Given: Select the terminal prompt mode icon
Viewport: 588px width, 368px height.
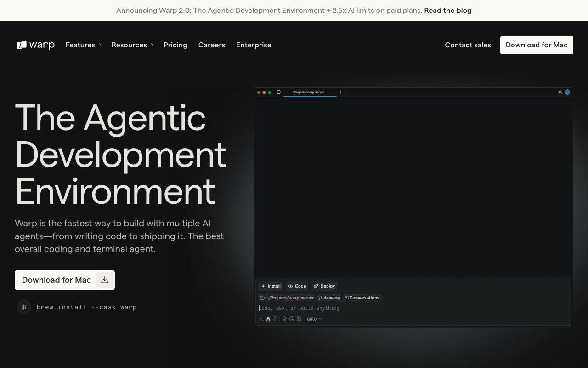Looking at the screenshot, I should click(x=262, y=319).
